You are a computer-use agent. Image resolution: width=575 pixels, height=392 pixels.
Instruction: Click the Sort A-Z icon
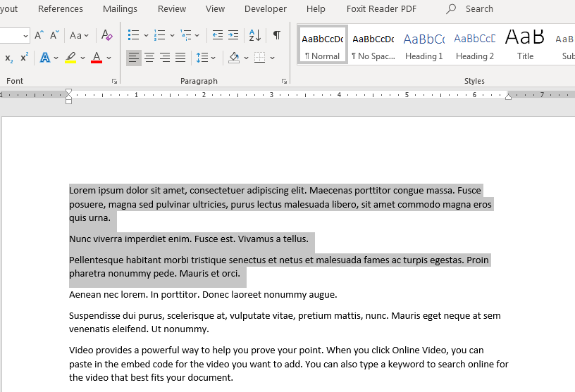tap(255, 35)
